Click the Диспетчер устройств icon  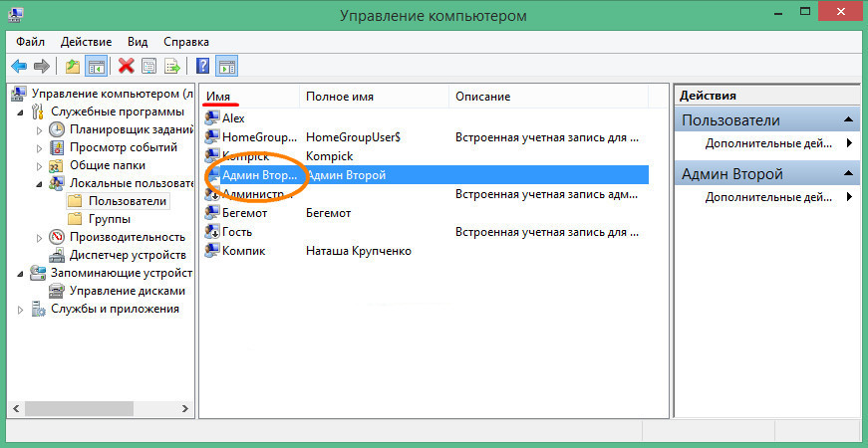(57, 255)
